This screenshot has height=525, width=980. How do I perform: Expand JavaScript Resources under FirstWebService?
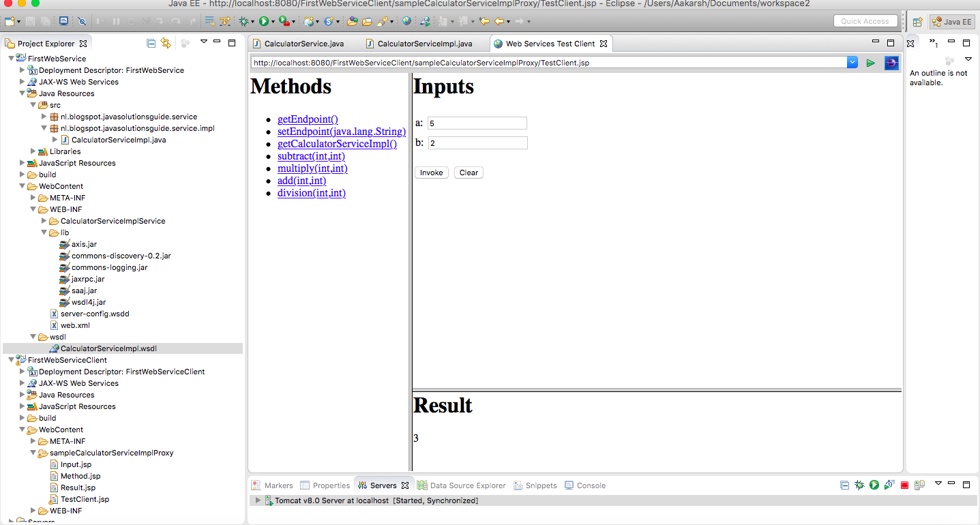(x=22, y=163)
